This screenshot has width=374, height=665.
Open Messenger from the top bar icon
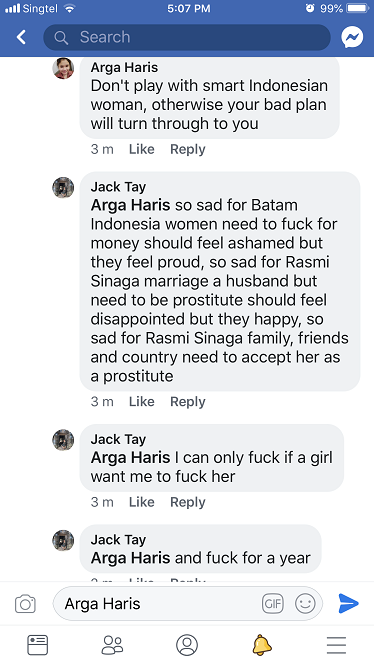(352, 37)
